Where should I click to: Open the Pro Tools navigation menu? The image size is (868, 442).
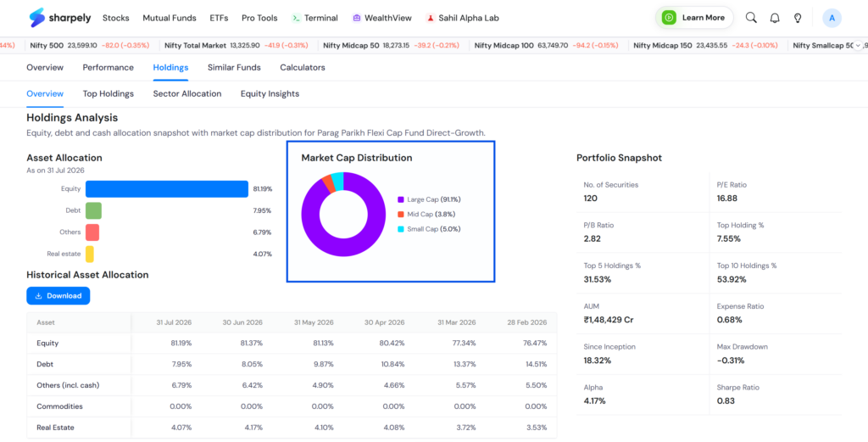pyautogui.click(x=259, y=18)
